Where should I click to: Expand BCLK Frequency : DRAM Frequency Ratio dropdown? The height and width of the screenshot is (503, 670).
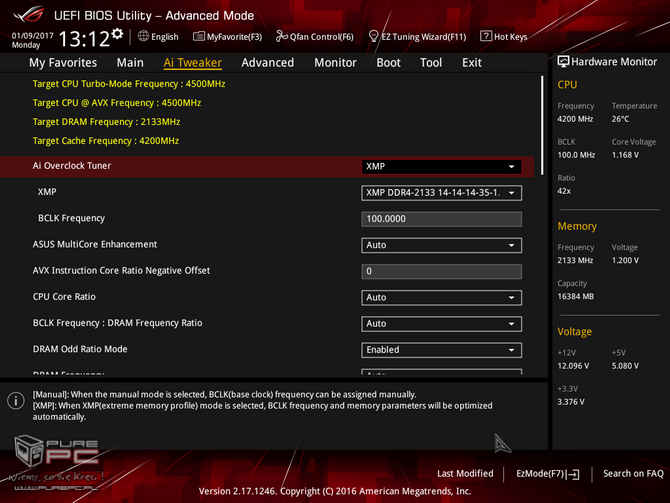(x=441, y=324)
